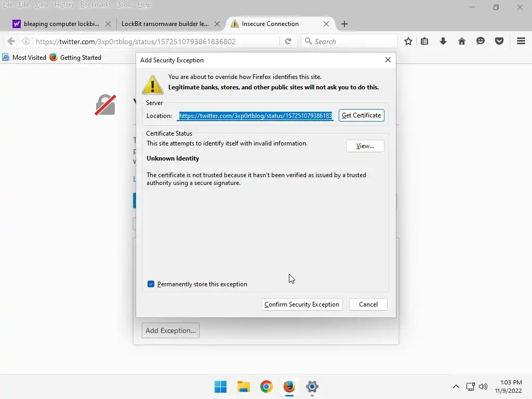Open the History menu
The image size is (532, 399).
(64, 5)
